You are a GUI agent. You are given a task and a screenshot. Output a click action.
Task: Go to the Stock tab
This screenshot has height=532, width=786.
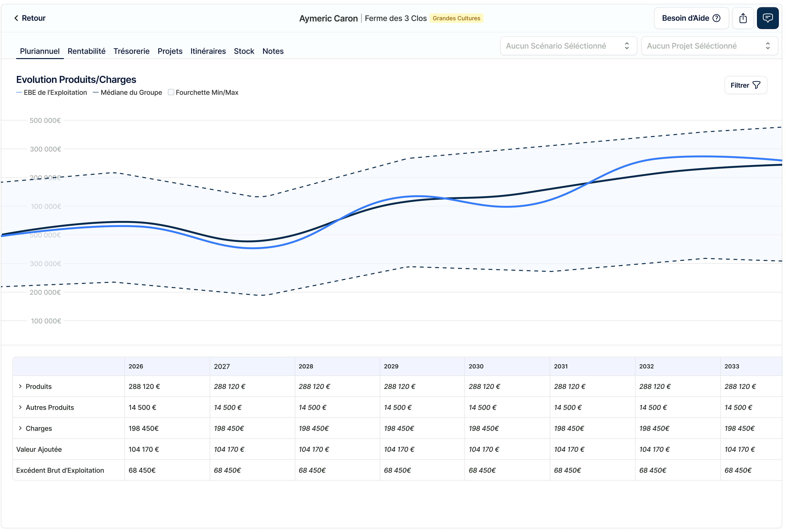coord(244,51)
